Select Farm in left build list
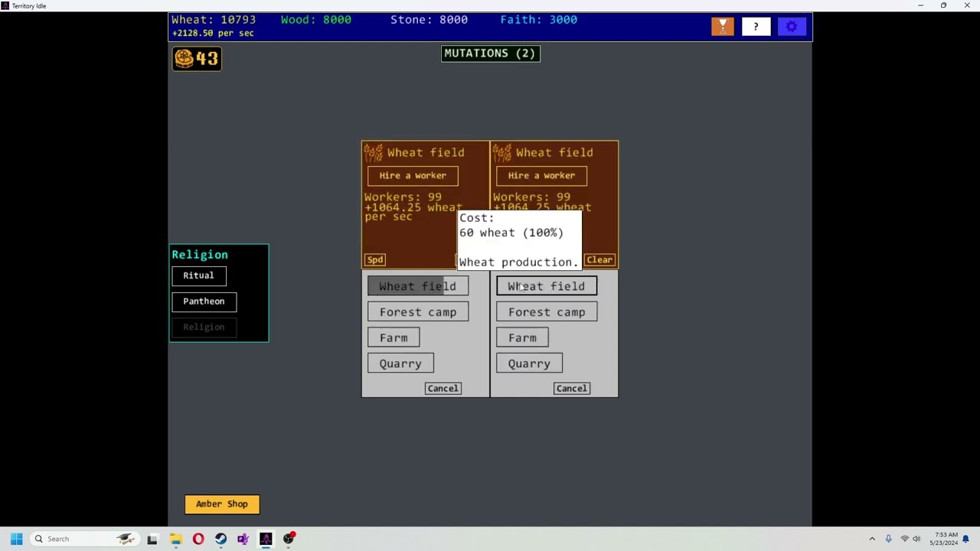 394,338
